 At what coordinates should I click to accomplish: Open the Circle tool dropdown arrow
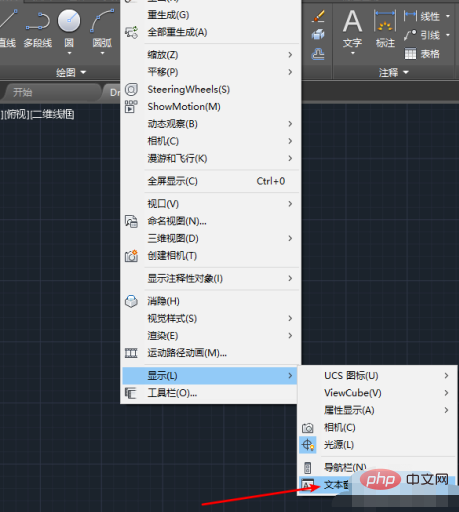[69, 53]
